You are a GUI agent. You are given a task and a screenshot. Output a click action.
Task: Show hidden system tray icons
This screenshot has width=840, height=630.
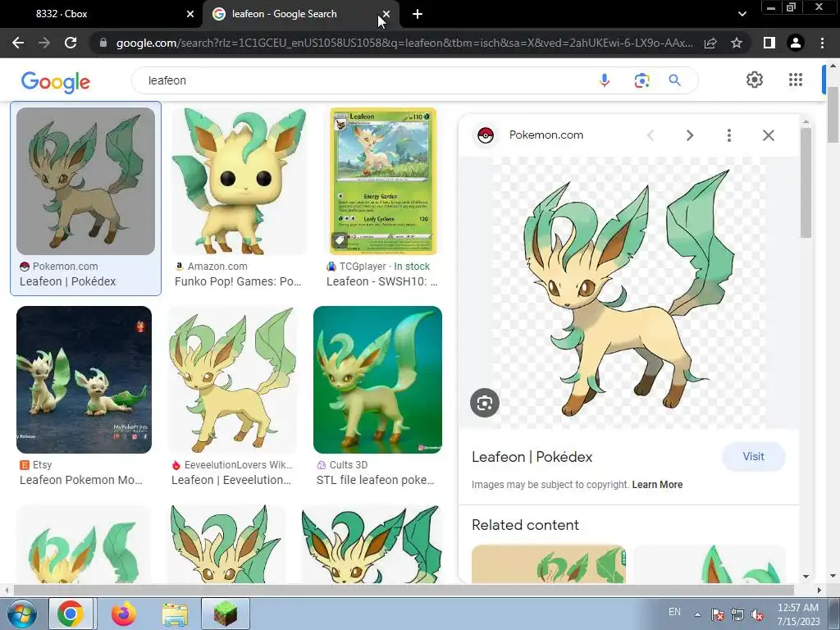(x=697, y=614)
